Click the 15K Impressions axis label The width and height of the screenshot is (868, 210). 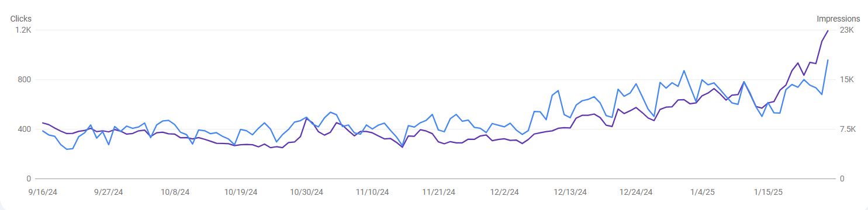[847, 79]
